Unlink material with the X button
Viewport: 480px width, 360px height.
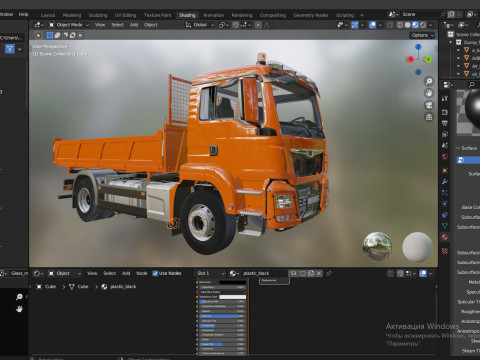click(x=319, y=273)
